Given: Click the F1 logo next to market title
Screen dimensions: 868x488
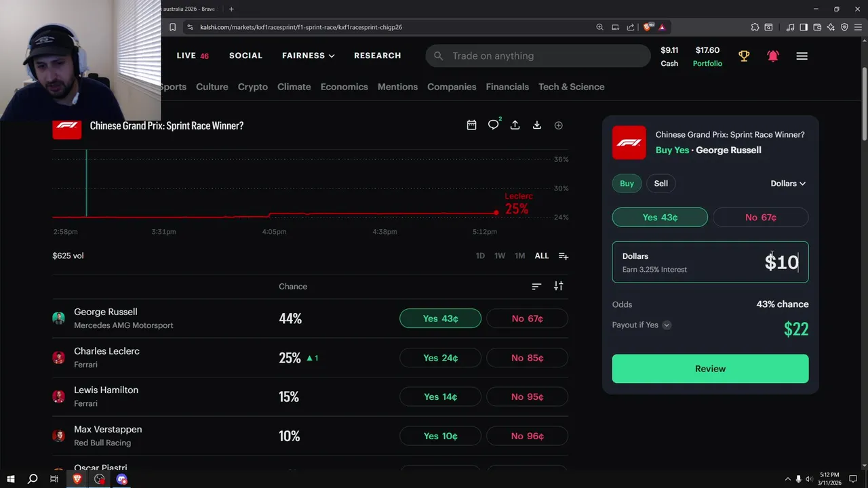Looking at the screenshot, I should coord(67,125).
